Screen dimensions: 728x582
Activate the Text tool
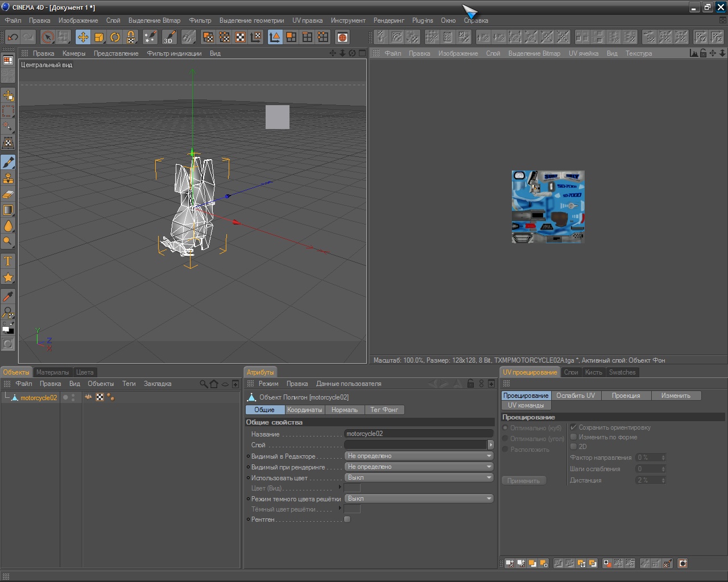point(8,261)
